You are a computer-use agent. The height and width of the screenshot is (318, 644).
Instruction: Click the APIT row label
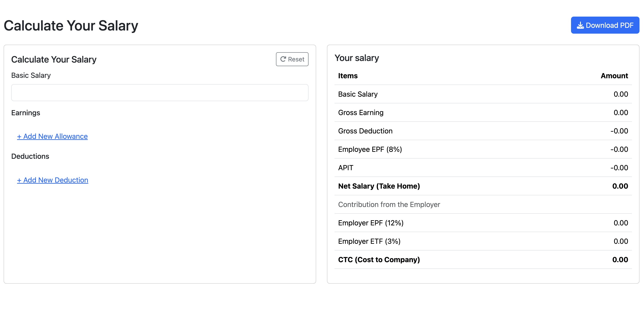click(x=346, y=168)
